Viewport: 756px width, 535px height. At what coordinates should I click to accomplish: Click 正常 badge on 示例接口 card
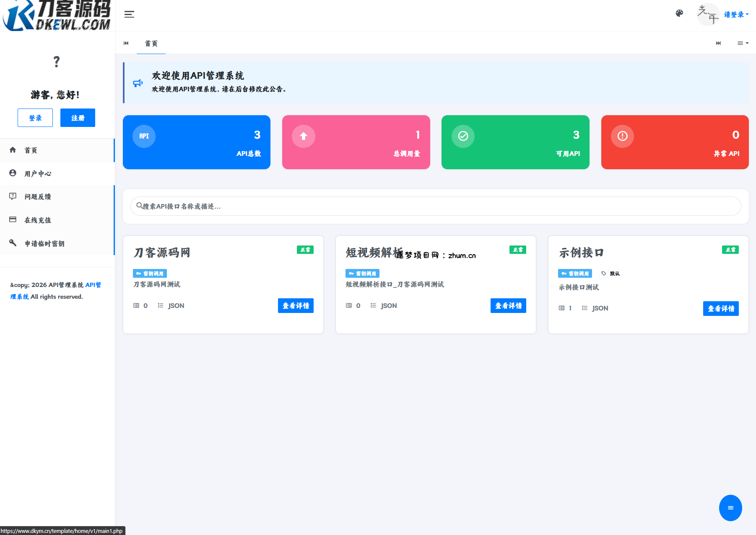click(730, 250)
